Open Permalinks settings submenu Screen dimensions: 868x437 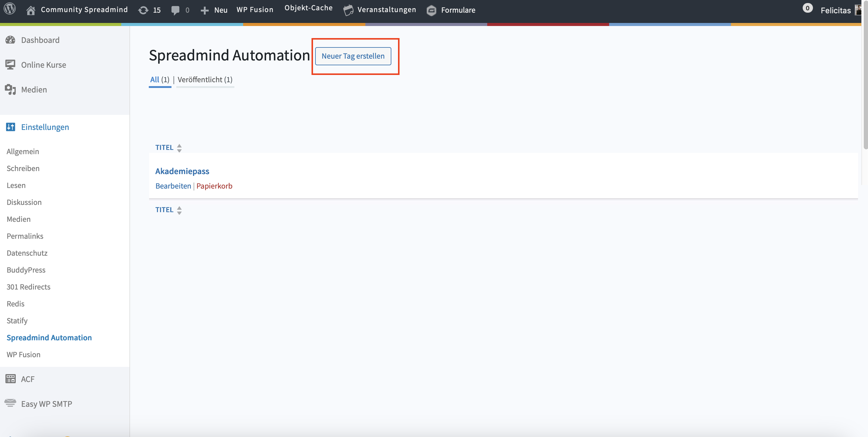tap(25, 236)
